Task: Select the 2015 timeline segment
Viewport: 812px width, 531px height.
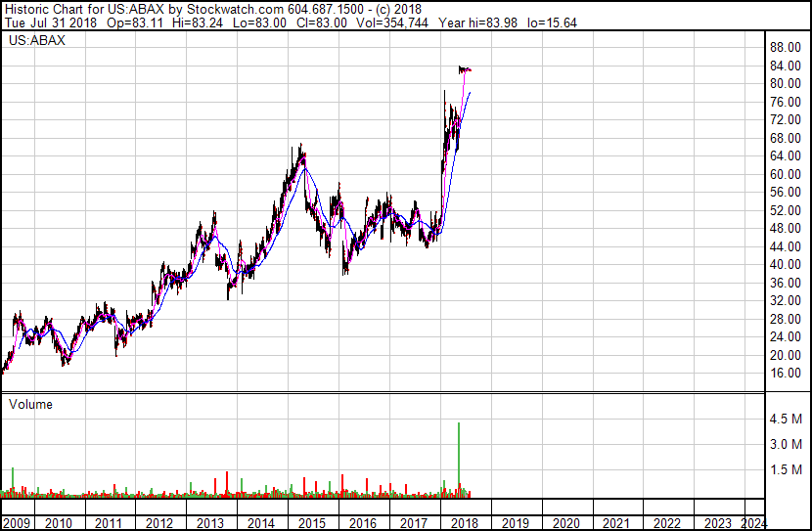Action: coord(312,523)
